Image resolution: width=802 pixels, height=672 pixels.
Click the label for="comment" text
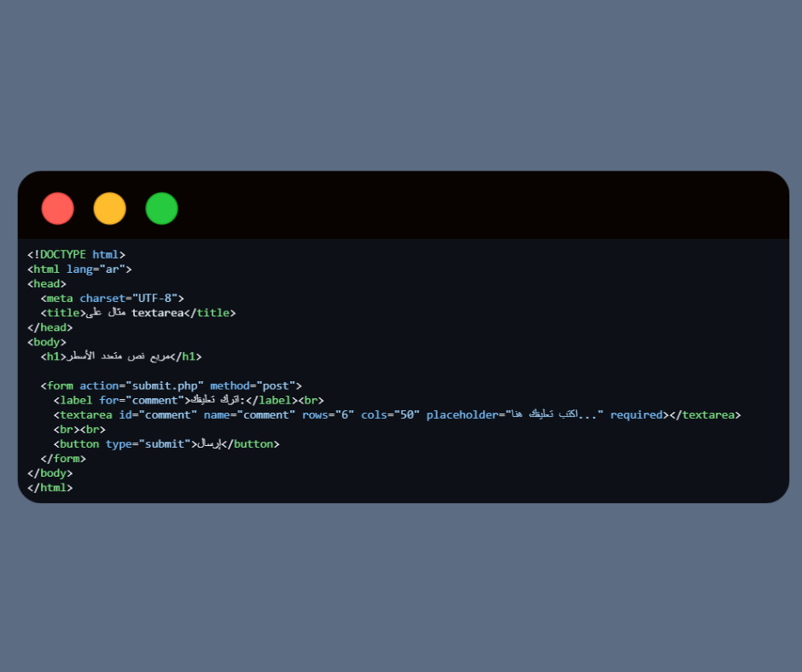click(x=145, y=401)
